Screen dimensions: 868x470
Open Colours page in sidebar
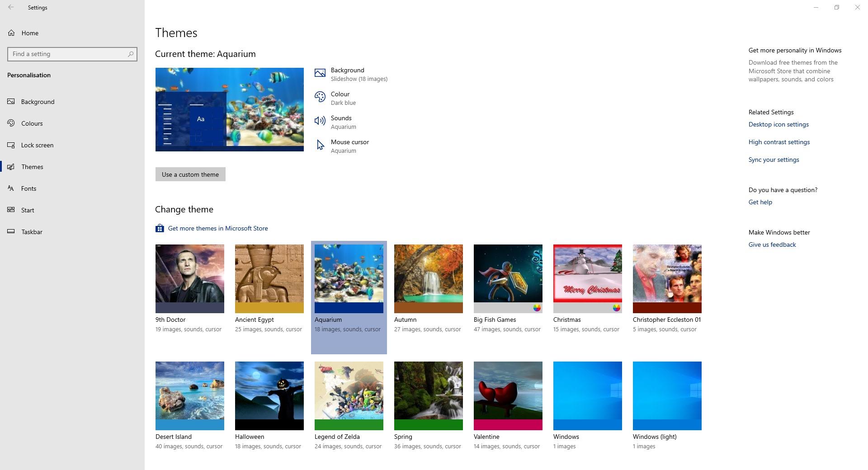coord(72,123)
